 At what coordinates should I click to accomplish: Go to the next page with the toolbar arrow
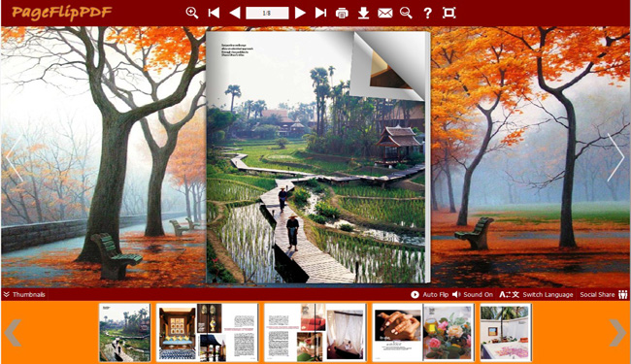(x=300, y=13)
